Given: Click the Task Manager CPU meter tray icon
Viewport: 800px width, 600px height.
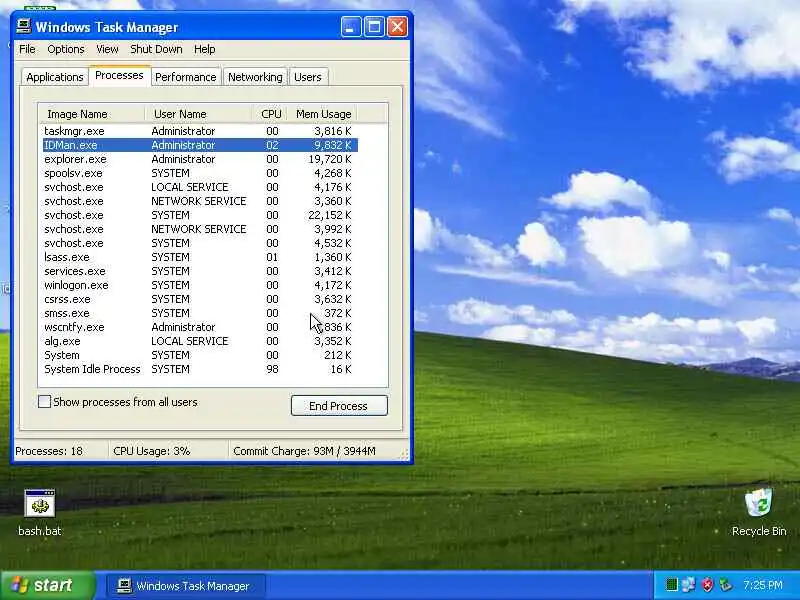Looking at the screenshot, I should pyautogui.click(x=672, y=585).
